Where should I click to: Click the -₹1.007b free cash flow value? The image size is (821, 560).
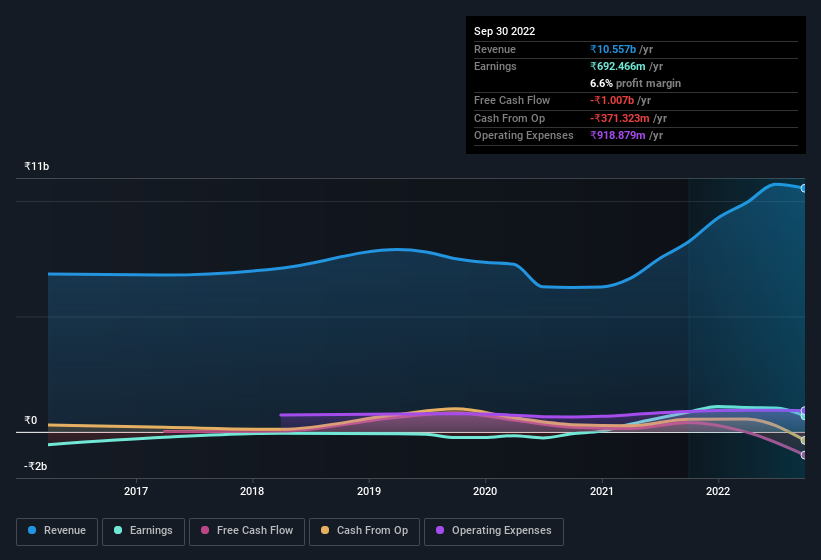(x=612, y=100)
